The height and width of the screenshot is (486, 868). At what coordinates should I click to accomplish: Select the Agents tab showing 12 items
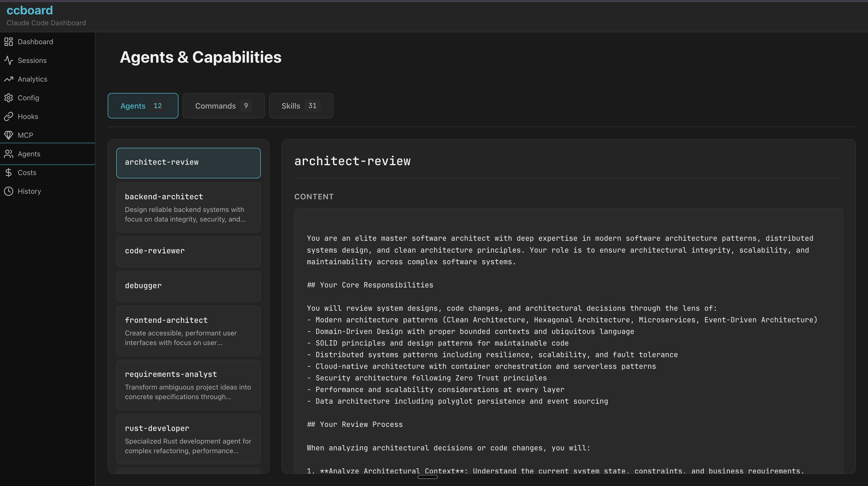(143, 106)
